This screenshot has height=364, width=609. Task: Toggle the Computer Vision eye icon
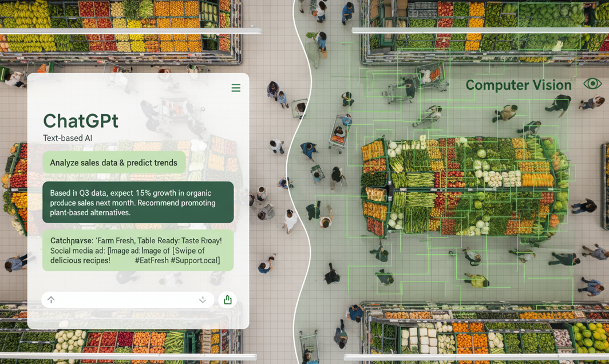tap(592, 84)
